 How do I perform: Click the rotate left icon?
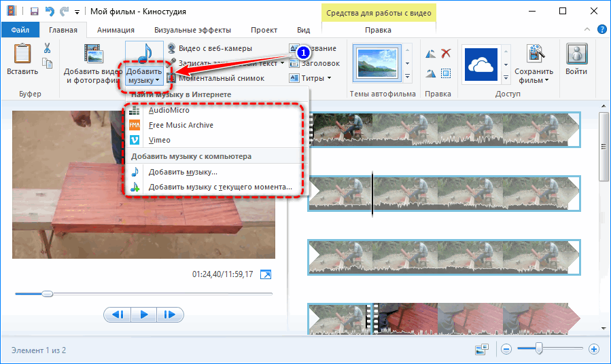point(431,54)
